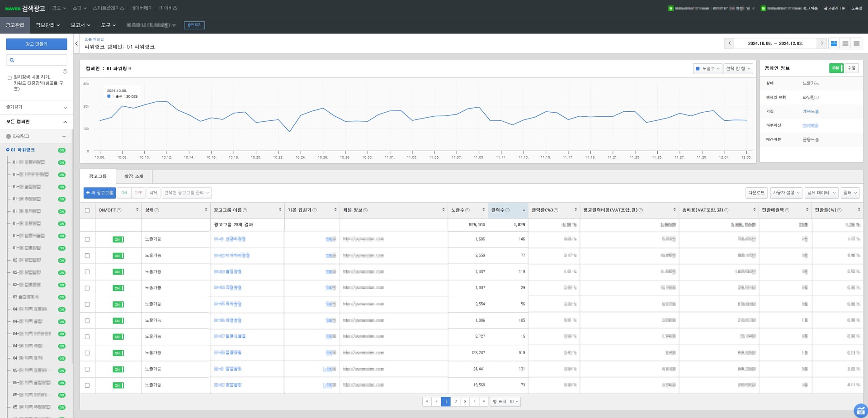Viewport: 868px width, 418px height.
Task: Open help tooltip for 광고그룹 이름 column
Action: 245,210
